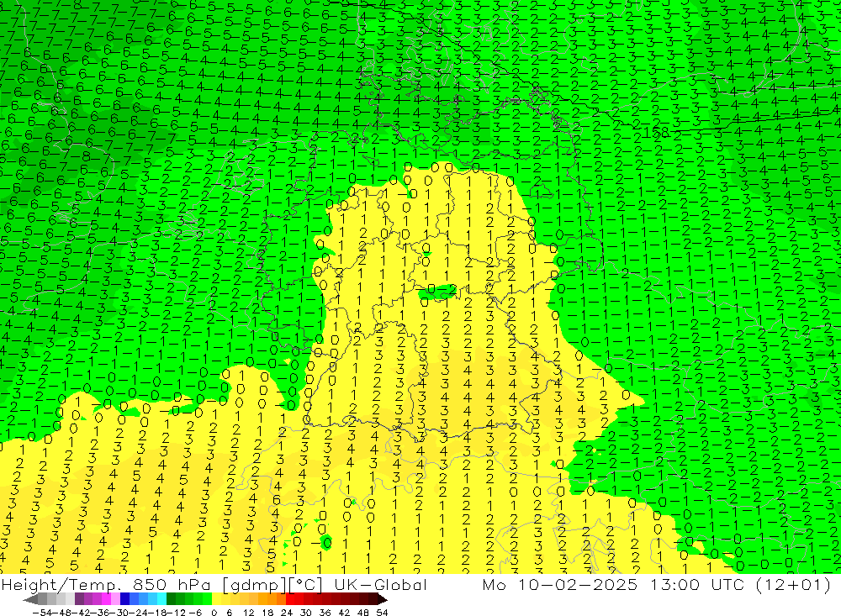This screenshot has height=616, width=841.
Task: Click the "(12+01)" forecast run label
Action: pos(792,585)
